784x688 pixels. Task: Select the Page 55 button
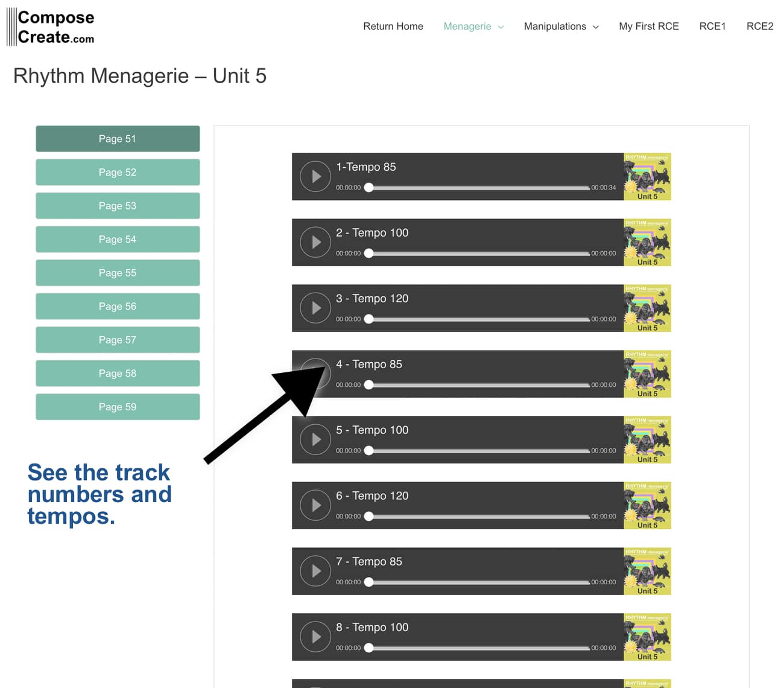click(x=118, y=273)
